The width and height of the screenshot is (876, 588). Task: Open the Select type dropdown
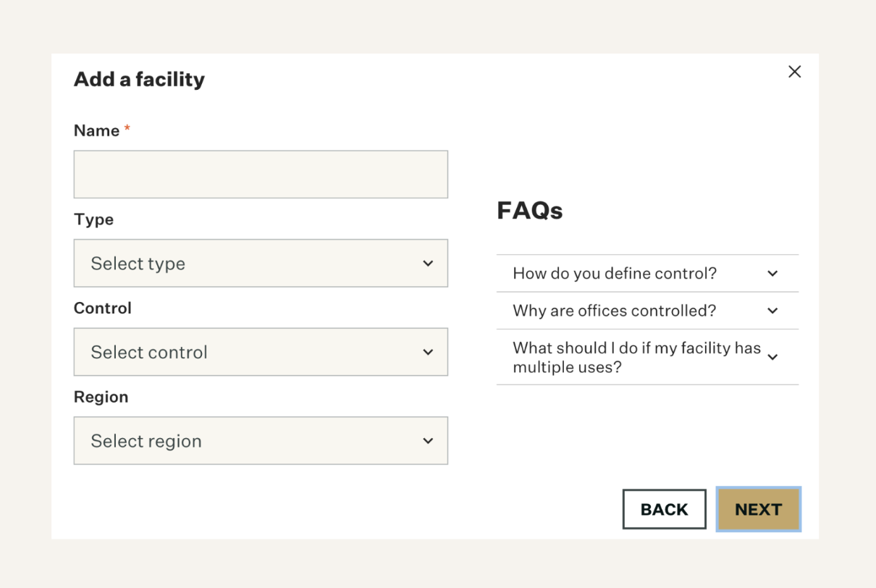pyautogui.click(x=261, y=264)
